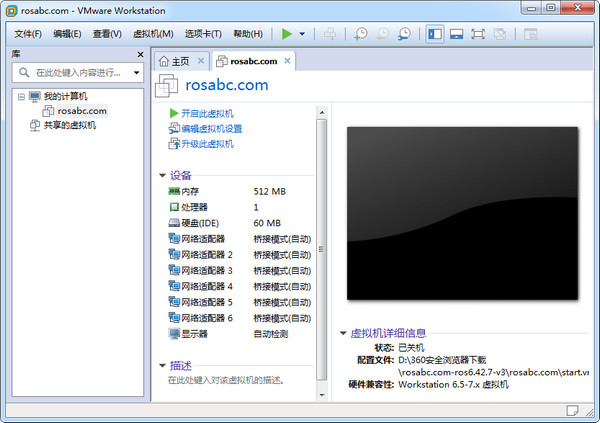Toggle the library sidebar view button
The width and height of the screenshot is (600, 423).
pyautogui.click(x=435, y=34)
